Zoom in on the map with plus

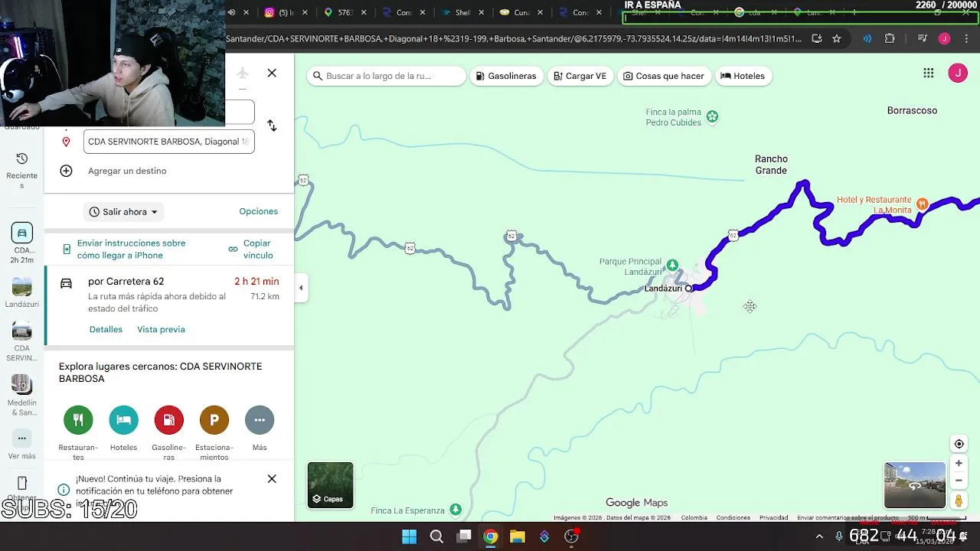(x=959, y=464)
